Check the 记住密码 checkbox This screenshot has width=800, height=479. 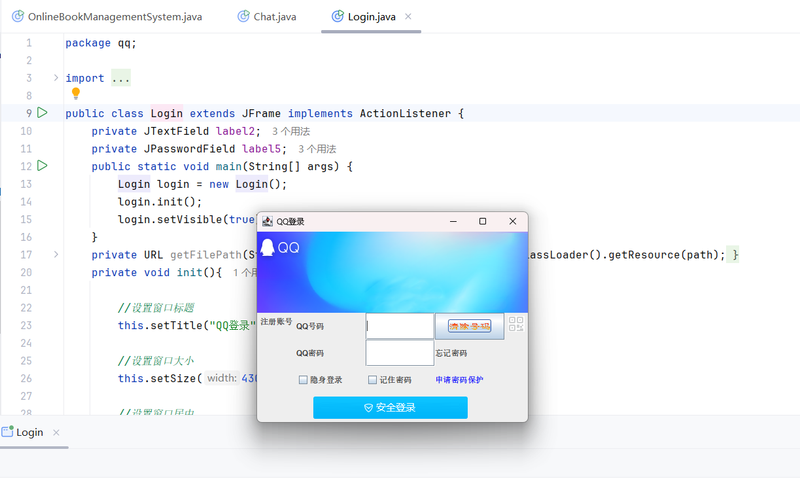(372, 380)
